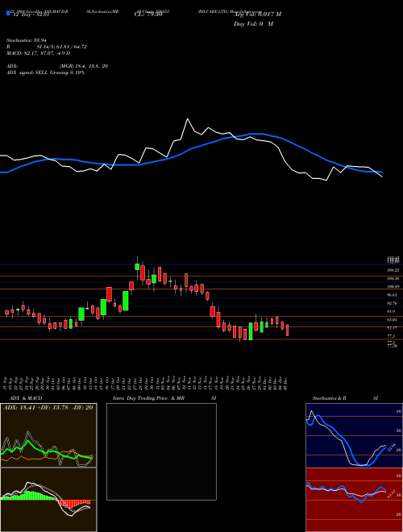The height and width of the screenshot is (532, 403).
Task: Click the 81.17 price axis label
Action: point(393,328)
